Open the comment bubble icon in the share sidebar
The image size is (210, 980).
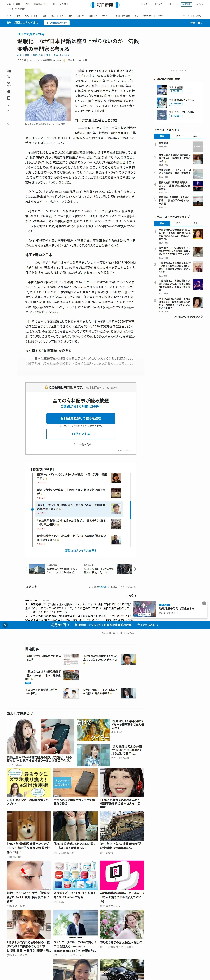(9, 71)
